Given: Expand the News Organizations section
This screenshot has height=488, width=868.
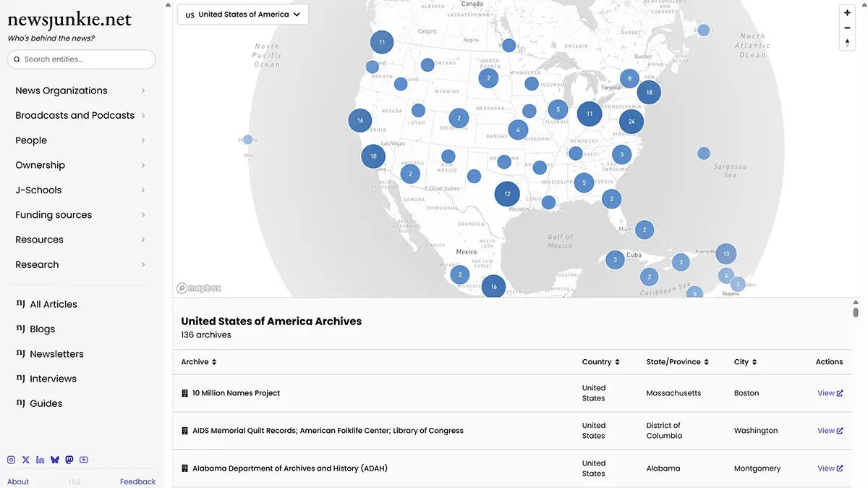Looking at the screenshot, I should [x=81, y=91].
